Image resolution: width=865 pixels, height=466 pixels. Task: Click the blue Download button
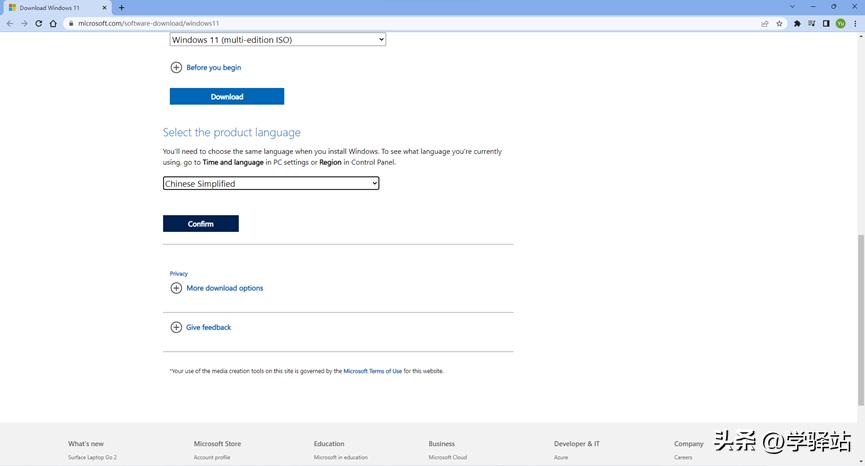[x=227, y=97]
